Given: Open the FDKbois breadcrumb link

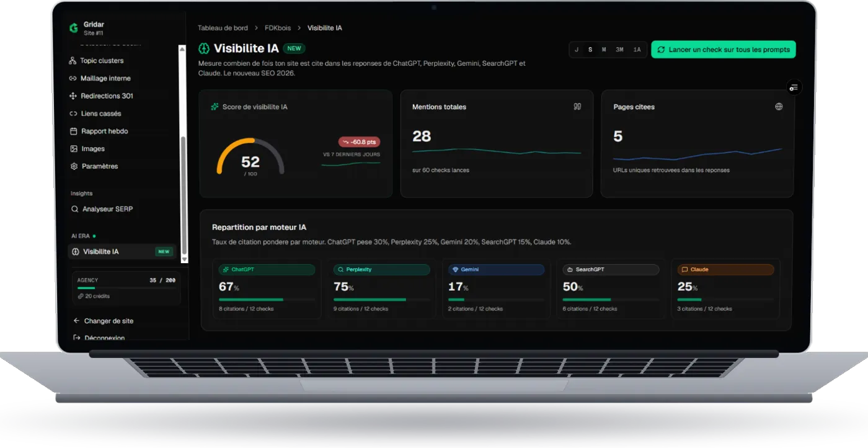Looking at the screenshot, I should click(x=277, y=28).
